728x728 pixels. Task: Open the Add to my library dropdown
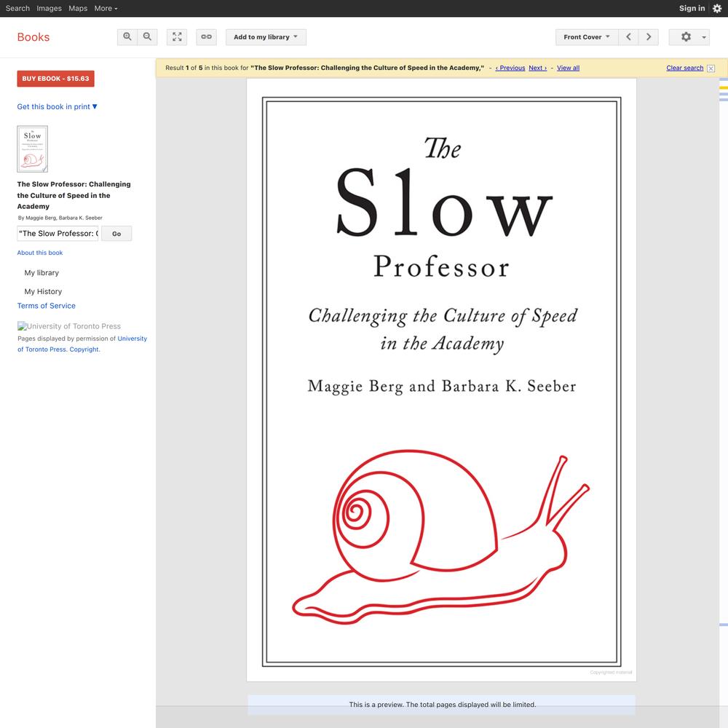[x=266, y=37]
